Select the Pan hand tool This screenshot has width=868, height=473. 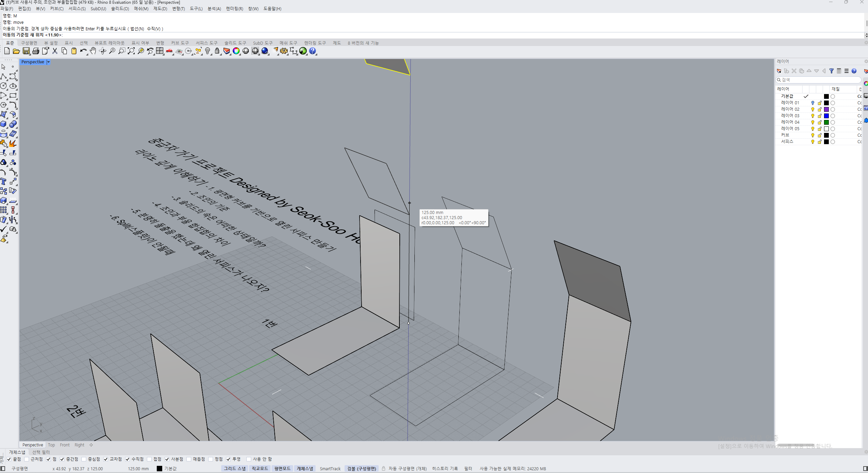(x=93, y=51)
